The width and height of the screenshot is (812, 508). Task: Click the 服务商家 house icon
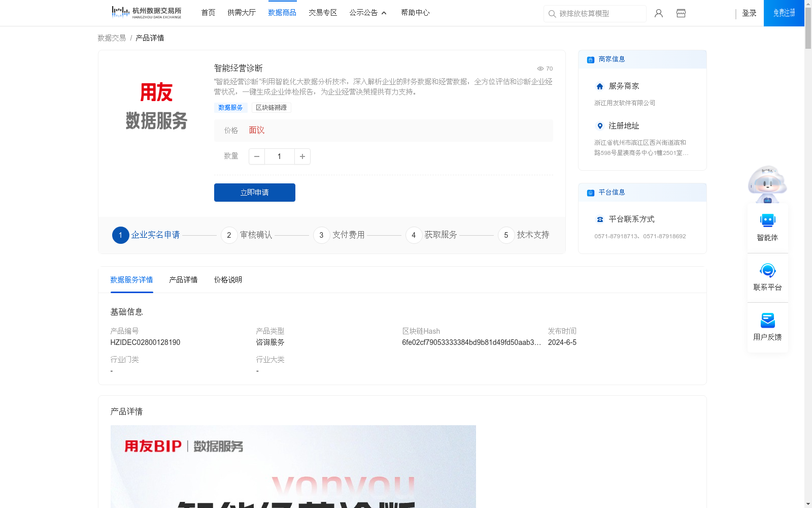(x=600, y=86)
